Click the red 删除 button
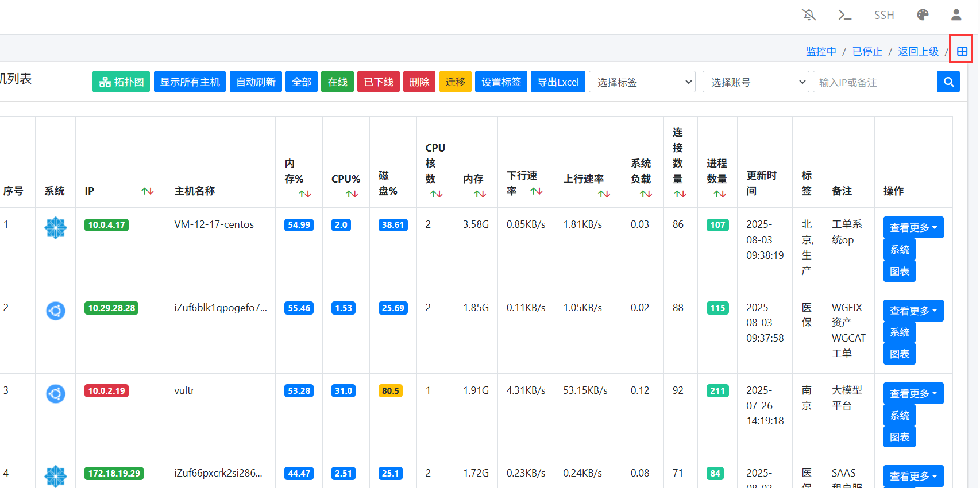This screenshot has width=980, height=488. coord(419,82)
